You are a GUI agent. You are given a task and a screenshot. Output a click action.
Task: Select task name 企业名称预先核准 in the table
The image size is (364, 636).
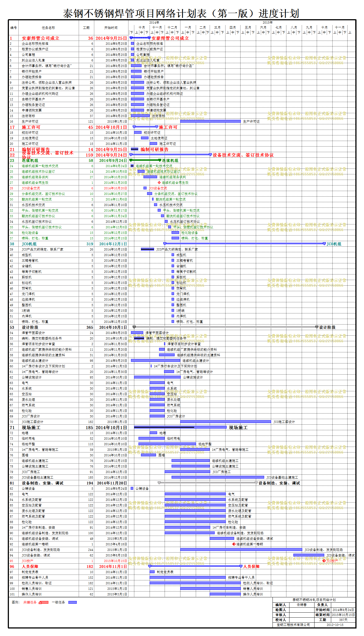click(x=35, y=44)
